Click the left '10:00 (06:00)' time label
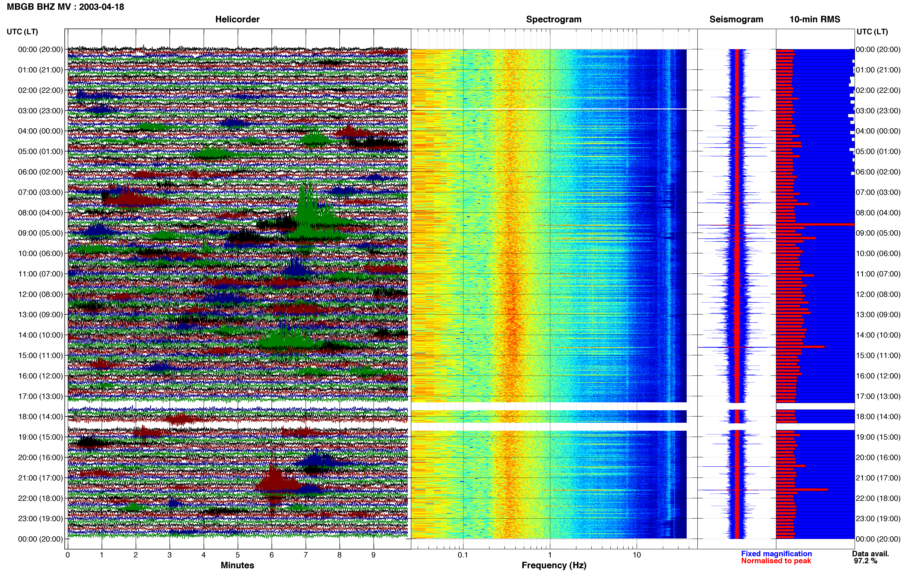 click(40, 253)
